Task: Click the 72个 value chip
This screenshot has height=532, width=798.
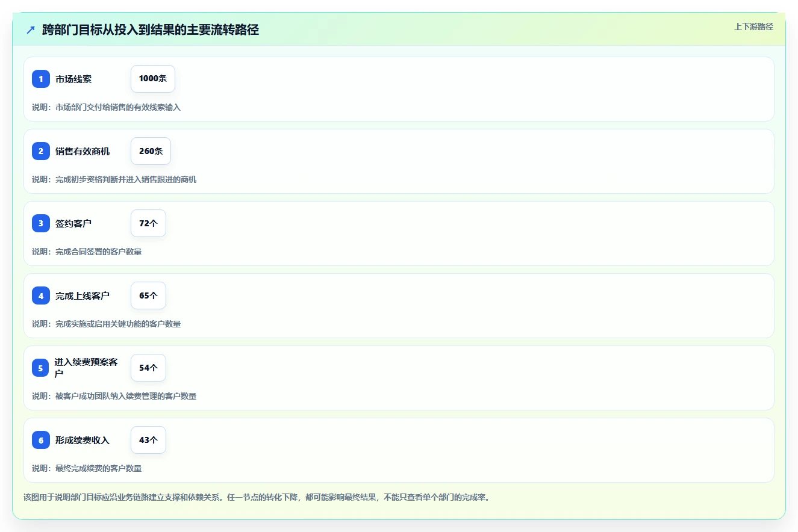Action: tap(148, 223)
